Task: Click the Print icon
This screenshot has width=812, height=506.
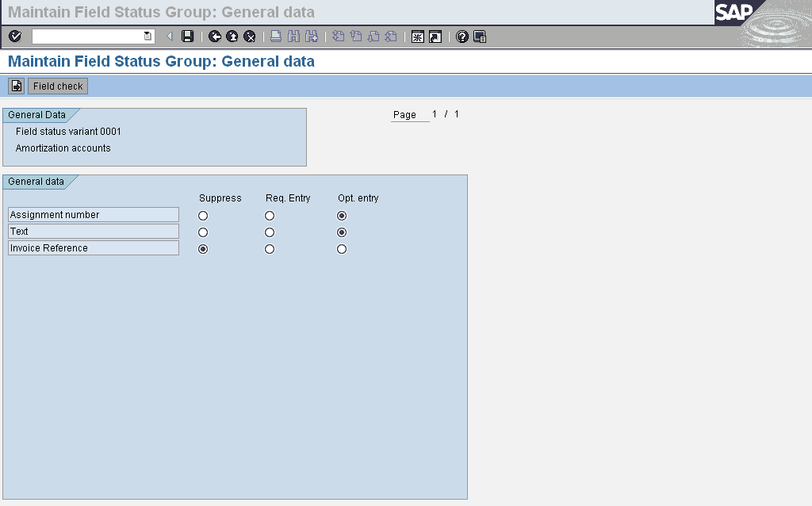Action: tap(276, 36)
